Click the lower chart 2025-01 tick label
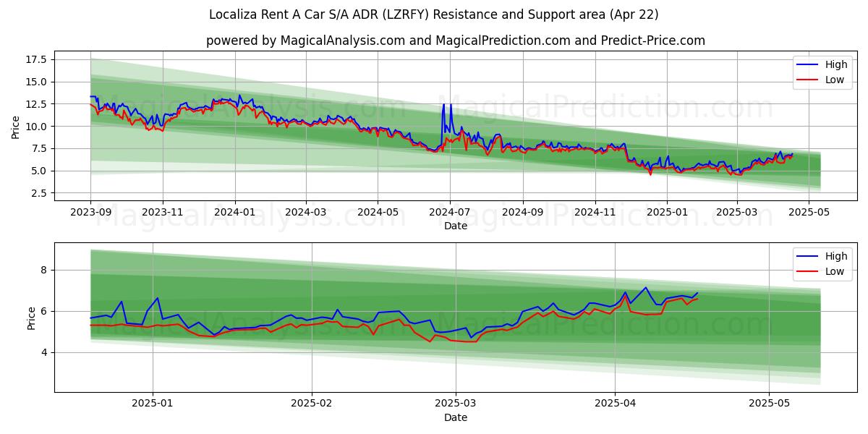 click(153, 404)
